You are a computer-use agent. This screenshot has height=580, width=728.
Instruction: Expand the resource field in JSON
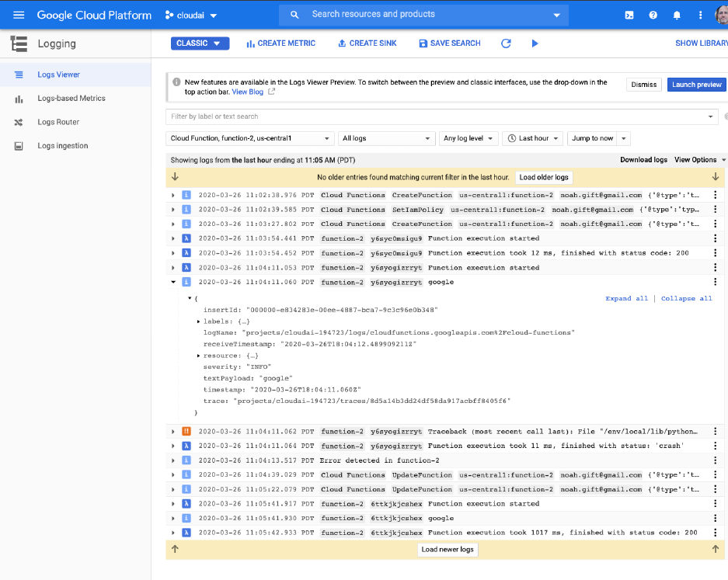coord(198,356)
